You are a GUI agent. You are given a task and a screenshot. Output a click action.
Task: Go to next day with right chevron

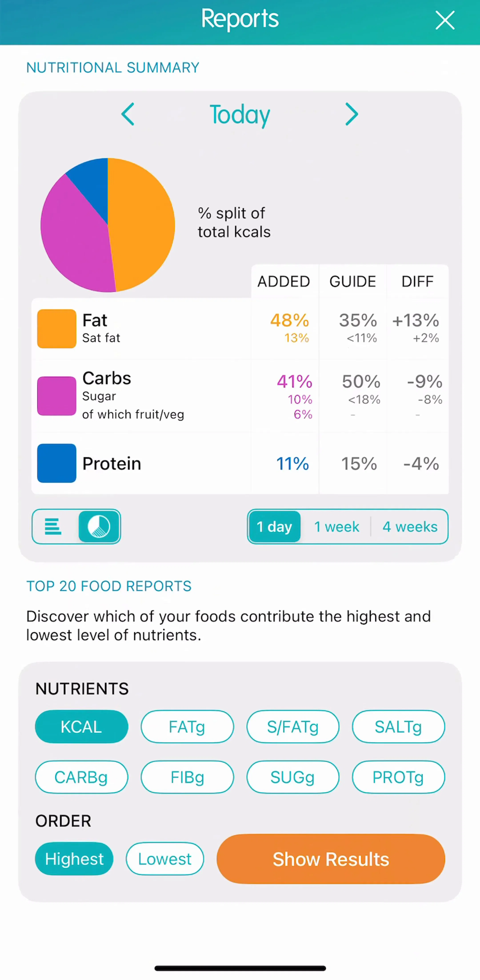(351, 114)
